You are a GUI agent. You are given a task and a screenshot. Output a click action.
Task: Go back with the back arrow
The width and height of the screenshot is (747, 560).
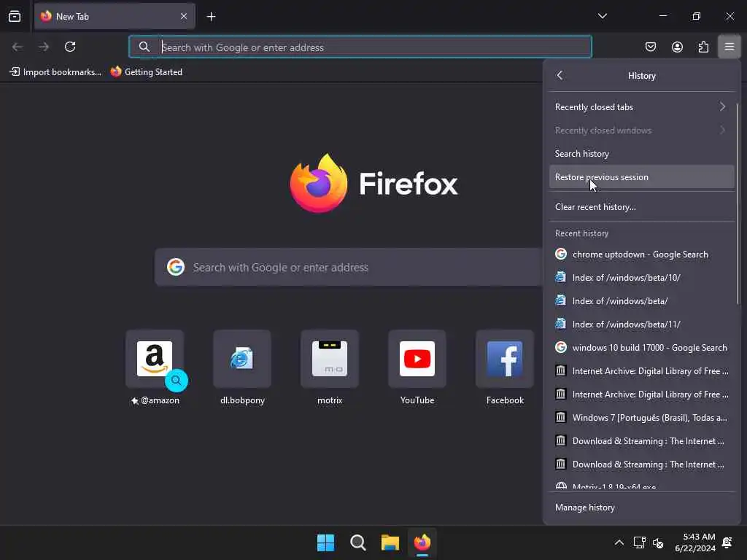18,47
